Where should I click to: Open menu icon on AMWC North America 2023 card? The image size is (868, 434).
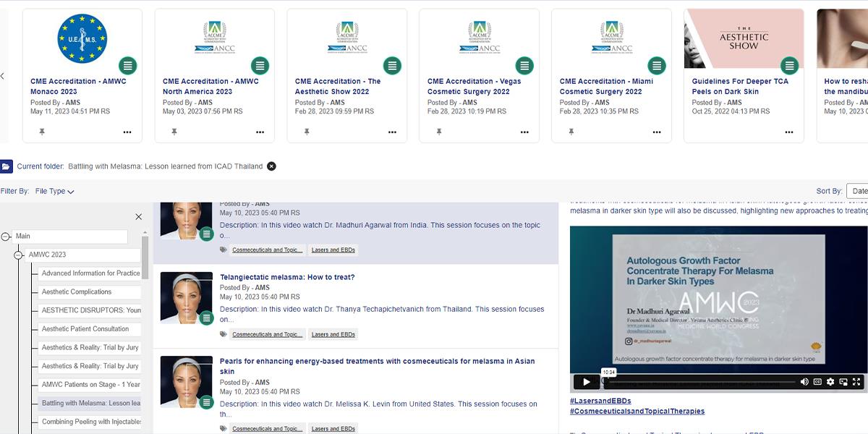tap(260, 66)
